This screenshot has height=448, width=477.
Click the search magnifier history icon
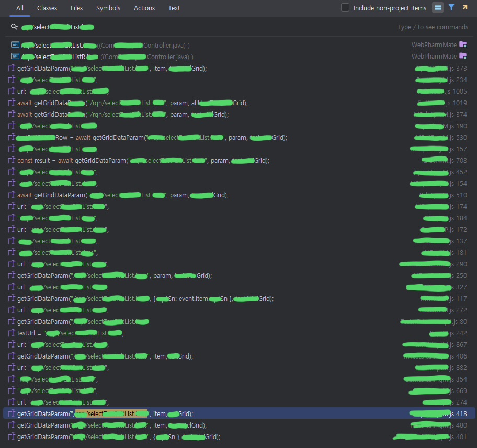14,27
